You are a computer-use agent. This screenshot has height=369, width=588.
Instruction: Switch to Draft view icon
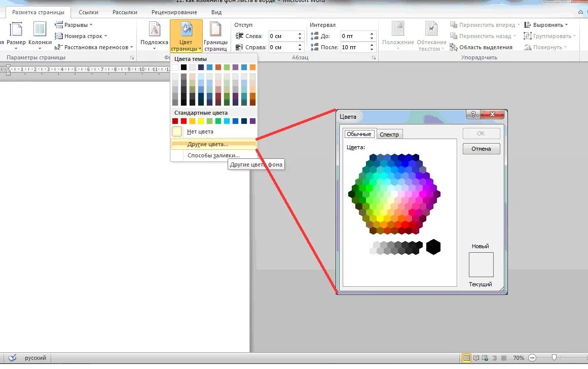504,358
